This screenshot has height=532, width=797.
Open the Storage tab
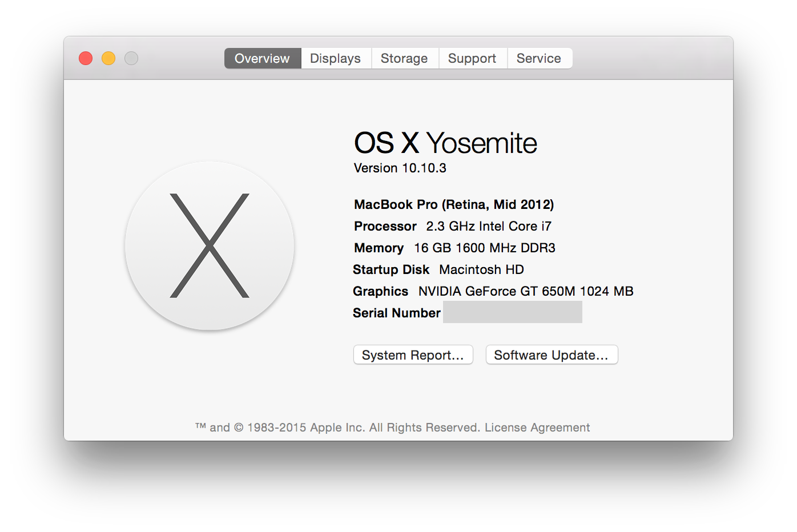pyautogui.click(x=404, y=58)
